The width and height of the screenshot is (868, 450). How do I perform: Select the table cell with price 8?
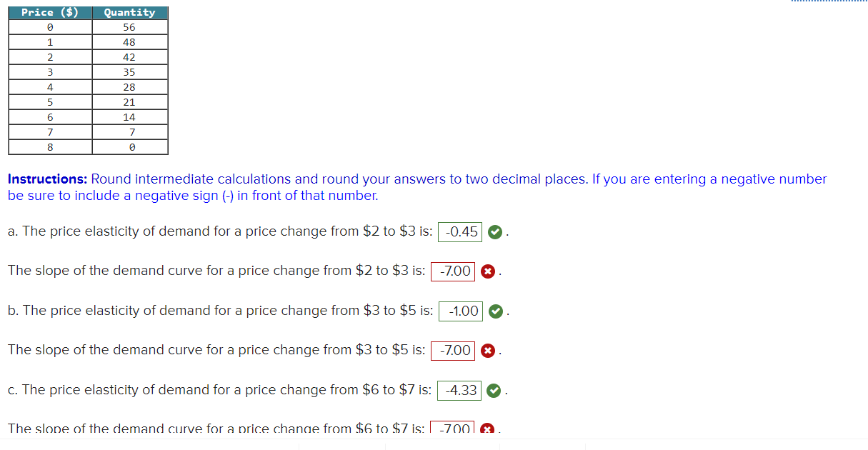click(50, 147)
